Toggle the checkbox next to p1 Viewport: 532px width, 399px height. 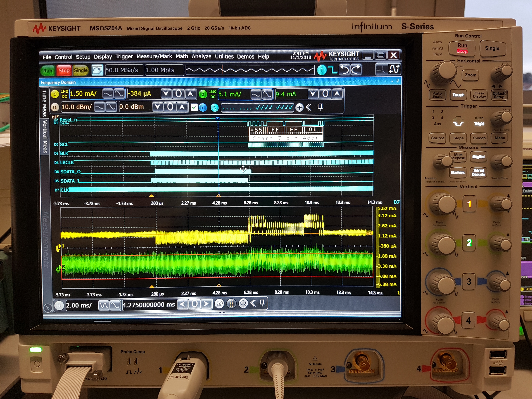194,107
